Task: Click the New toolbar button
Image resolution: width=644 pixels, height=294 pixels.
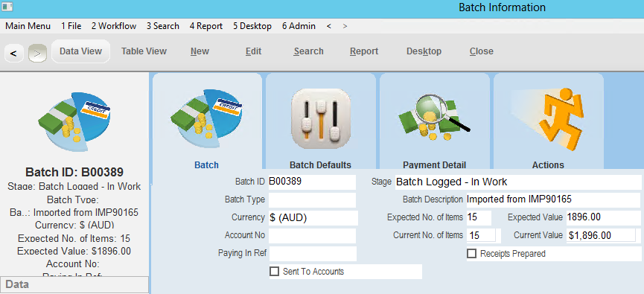Action: (x=200, y=51)
